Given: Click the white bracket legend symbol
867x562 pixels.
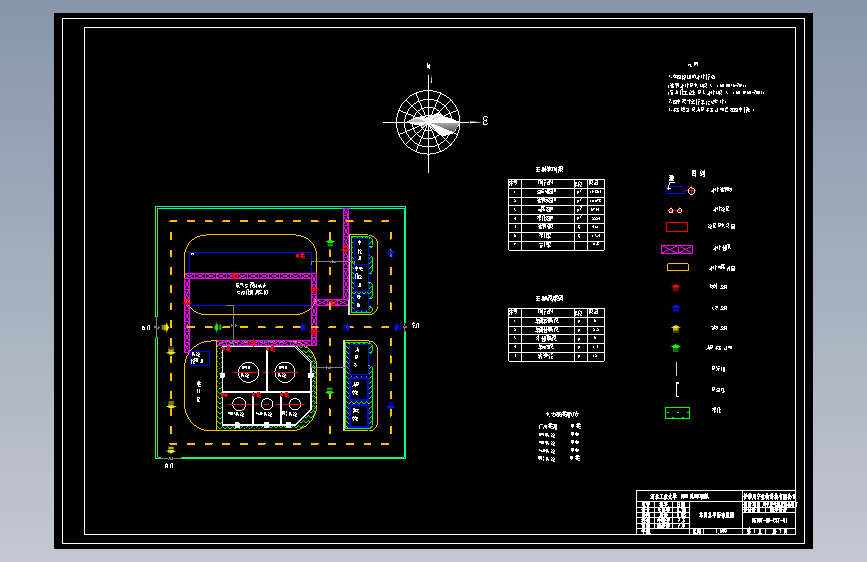Looking at the screenshot, I should click(677, 389).
